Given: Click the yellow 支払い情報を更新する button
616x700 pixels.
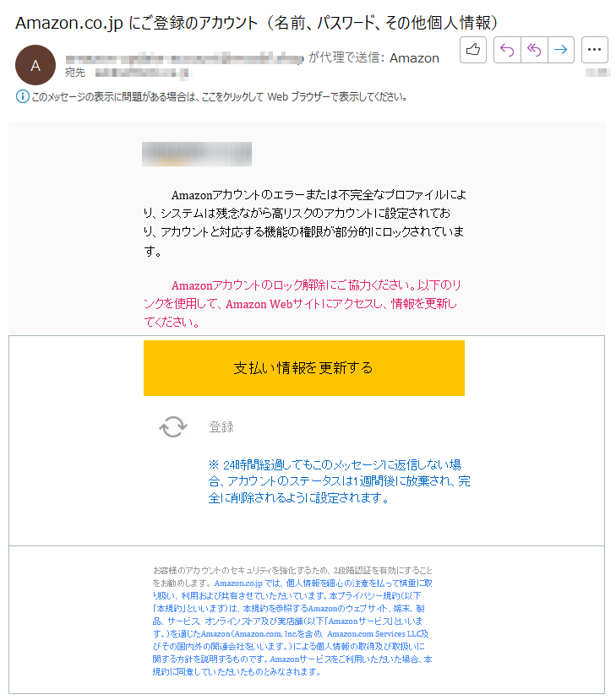Looking at the screenshot, I should click(x=303, y=368).
